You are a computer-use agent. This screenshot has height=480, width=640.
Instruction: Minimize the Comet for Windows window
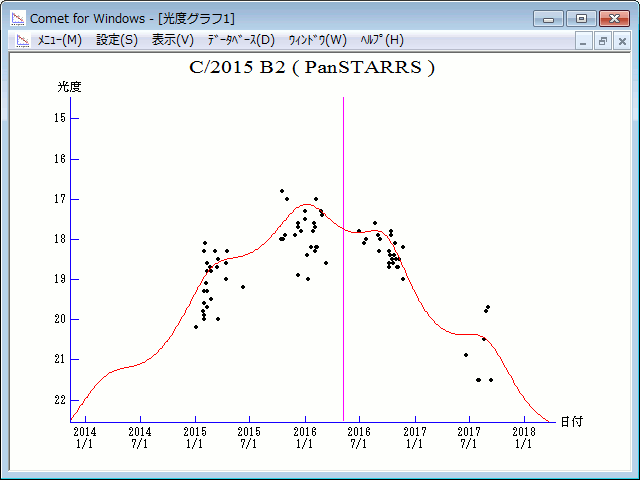pyautogui.click(x=548, y=18)
